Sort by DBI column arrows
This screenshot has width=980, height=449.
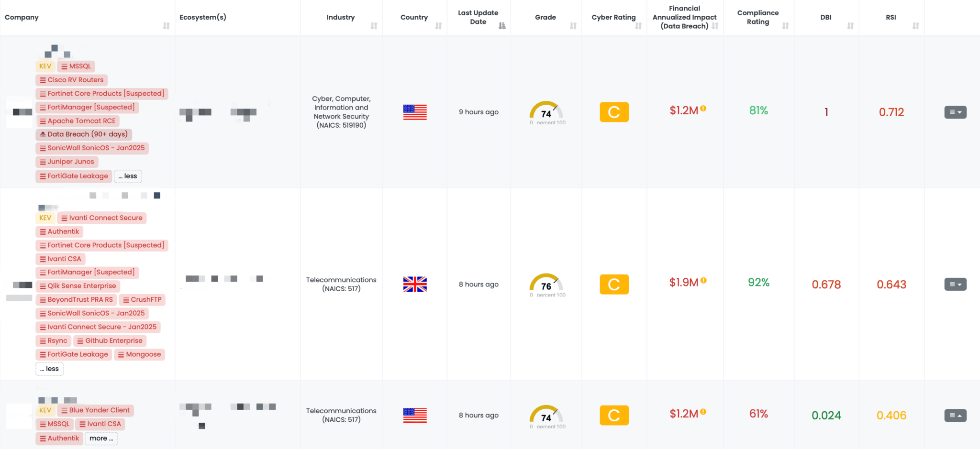tap(850, 26)
